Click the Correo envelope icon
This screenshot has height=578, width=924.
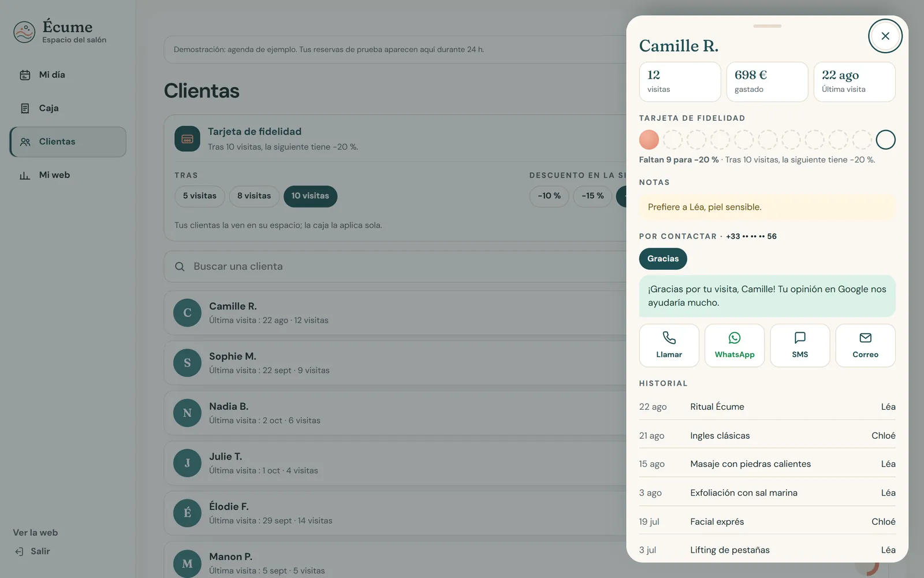(865, 338)
